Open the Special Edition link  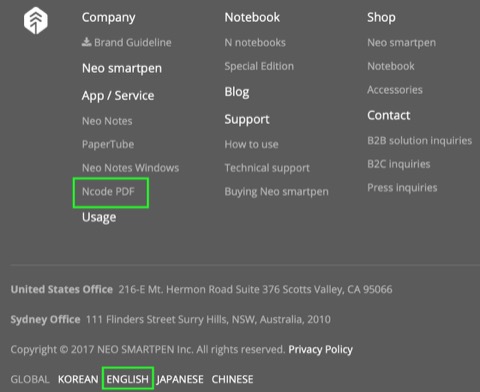(x=259, y=66)
